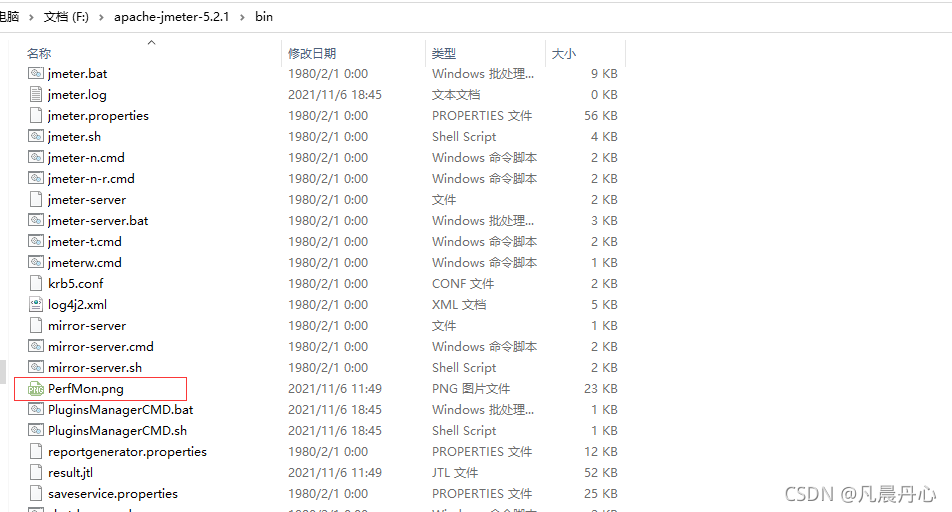Select the jmeter-t.cmd file name

(85, 241)
